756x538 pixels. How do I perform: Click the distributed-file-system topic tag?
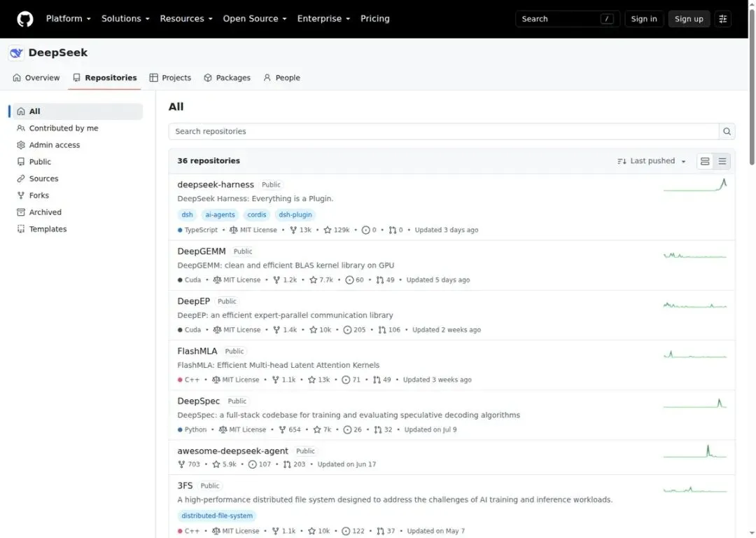(x=217, y=516)
